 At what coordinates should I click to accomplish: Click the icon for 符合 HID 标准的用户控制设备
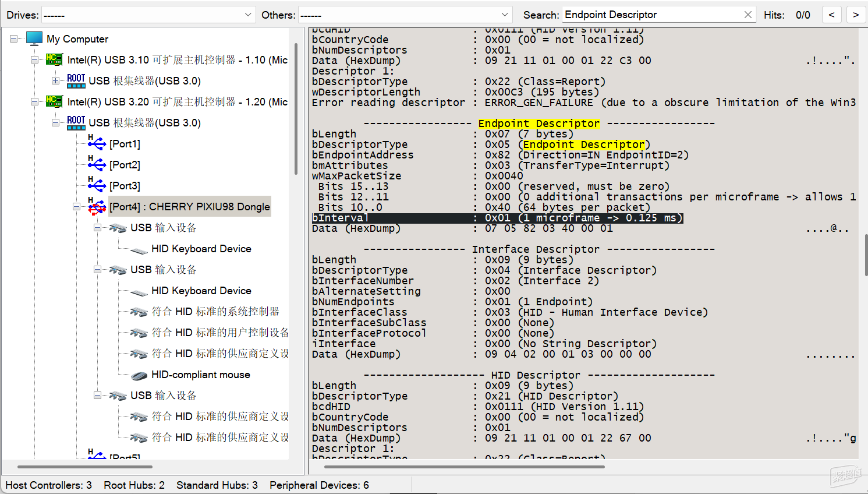point(139,333)
